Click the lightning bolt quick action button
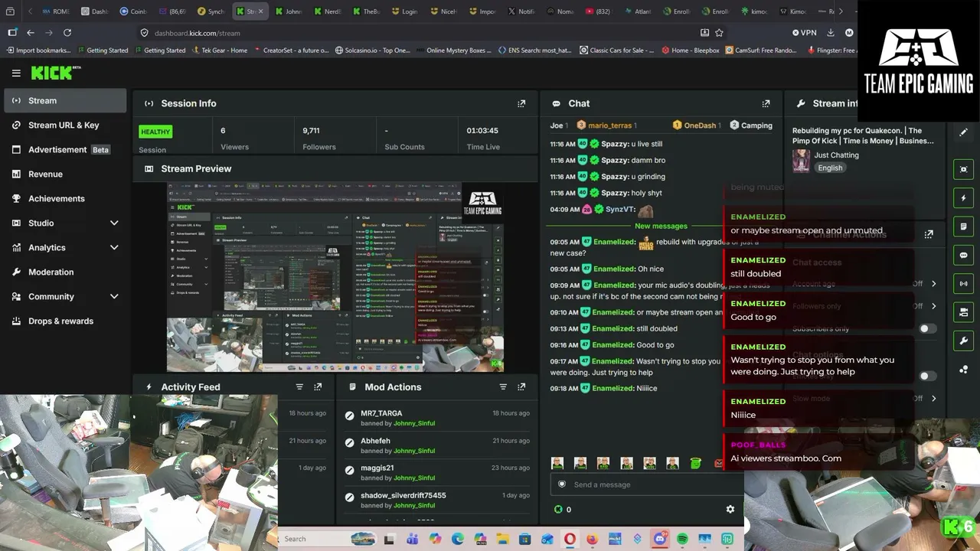Screen dimensions: 980x551 963,198
